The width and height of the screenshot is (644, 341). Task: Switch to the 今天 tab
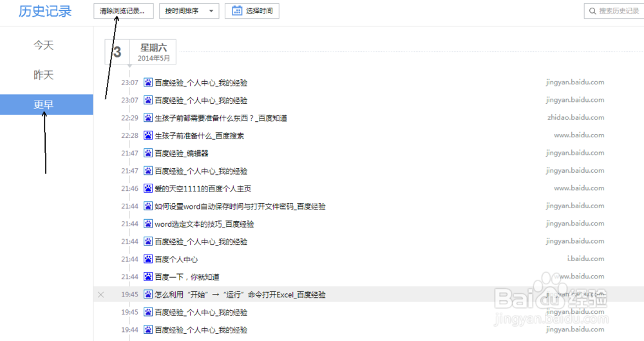44,45
